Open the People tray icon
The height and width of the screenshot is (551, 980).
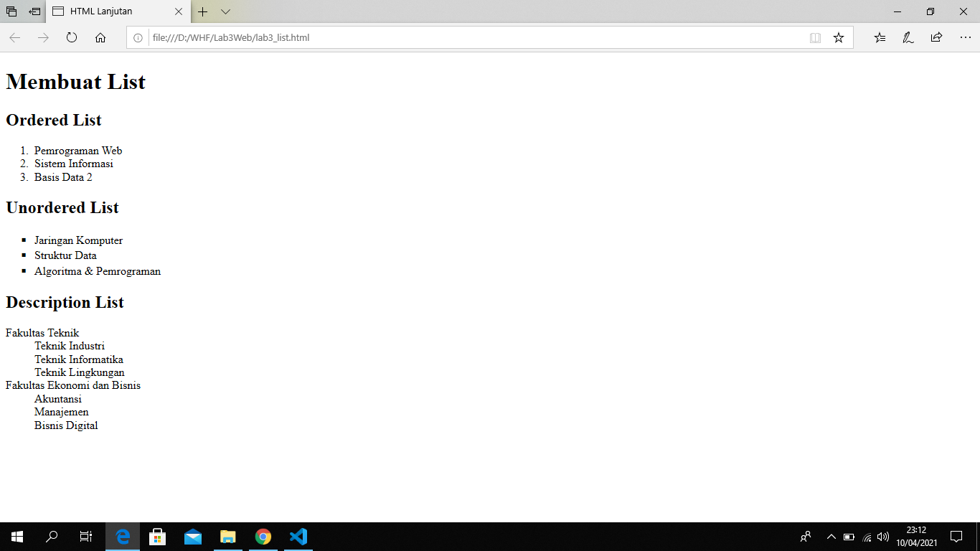click(x=806, y=537)
